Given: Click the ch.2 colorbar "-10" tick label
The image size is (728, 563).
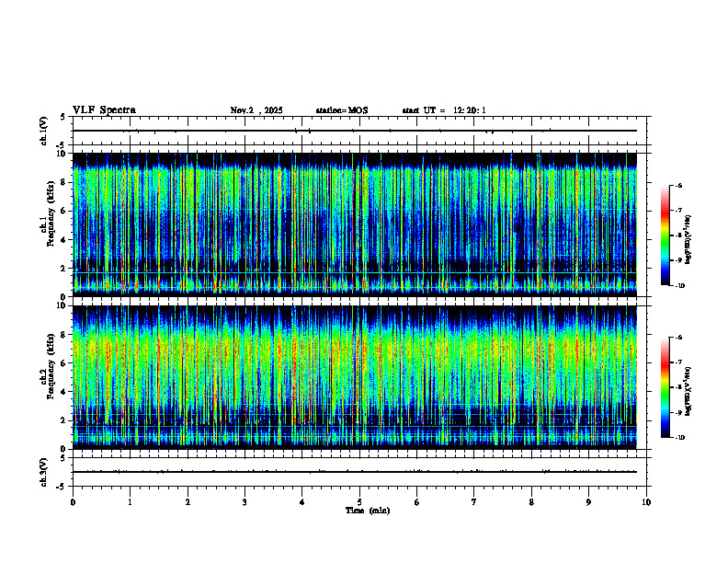Looking at the screenshot, I should [679, 438].
